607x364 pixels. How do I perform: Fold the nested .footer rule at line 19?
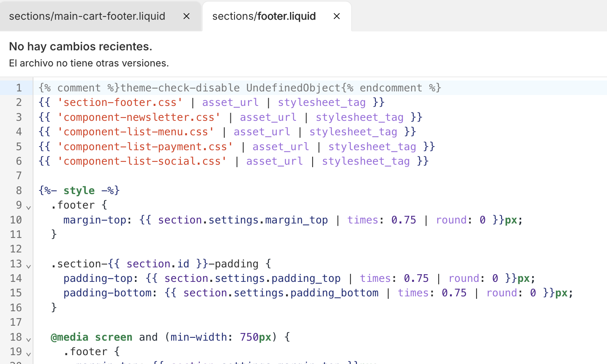coord(29,354)
